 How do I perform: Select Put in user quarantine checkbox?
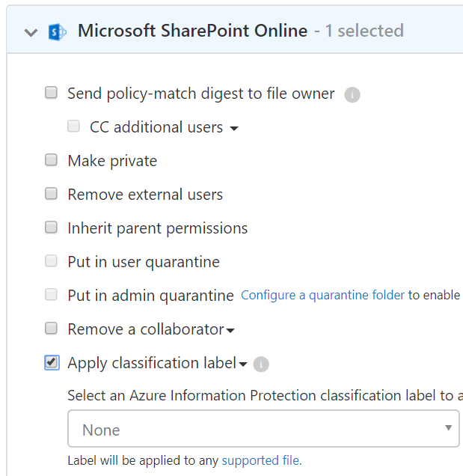coord(52,261)
